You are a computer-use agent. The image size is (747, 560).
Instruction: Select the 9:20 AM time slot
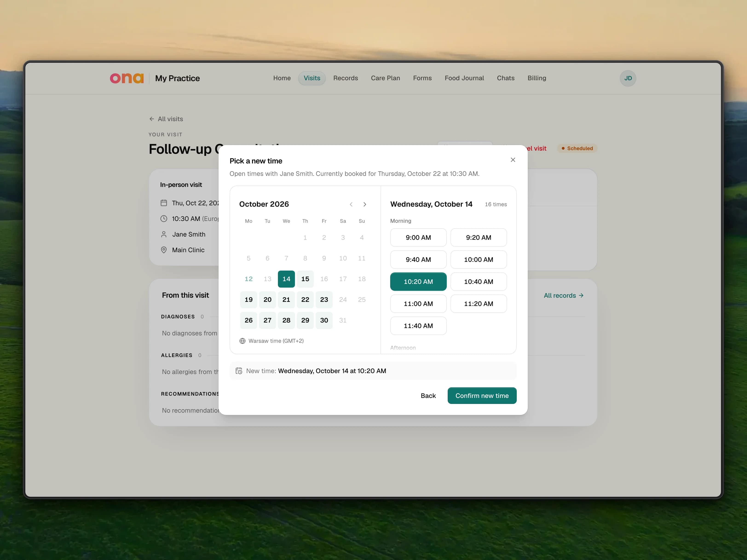coord(479,237)
